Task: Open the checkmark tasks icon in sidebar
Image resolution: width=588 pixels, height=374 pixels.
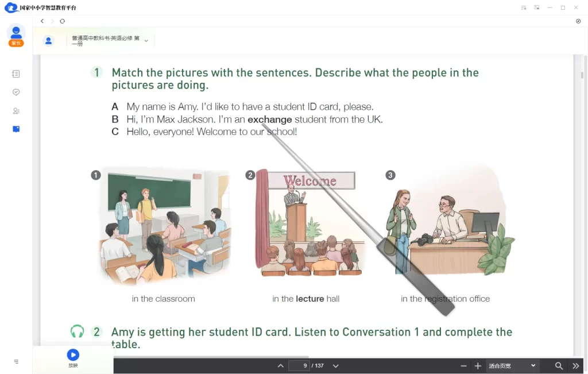Action: (16, 92)
